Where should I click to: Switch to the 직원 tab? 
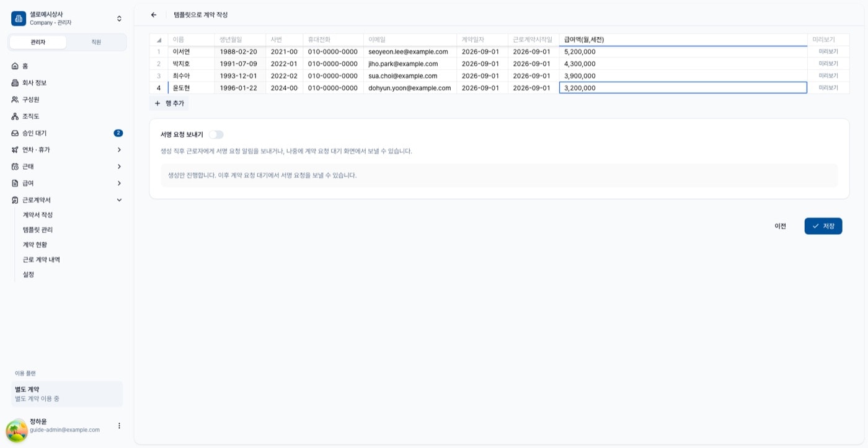[x=96, y=42]
